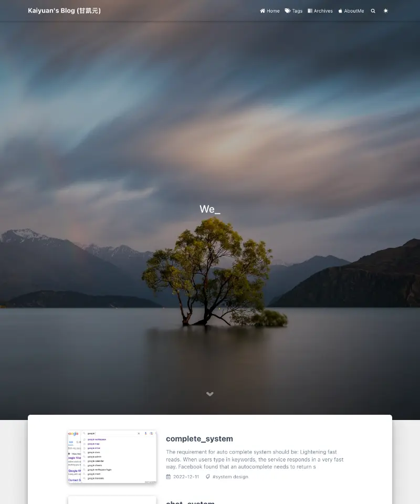
Task: Click the 2022-12-11 post date
Action: click(x=186, y=477)
